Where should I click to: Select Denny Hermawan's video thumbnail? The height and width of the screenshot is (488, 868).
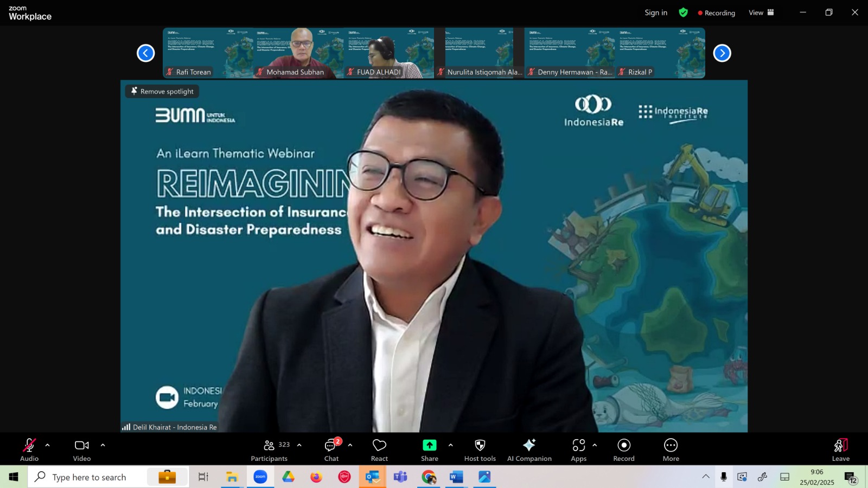pos(570,53)
